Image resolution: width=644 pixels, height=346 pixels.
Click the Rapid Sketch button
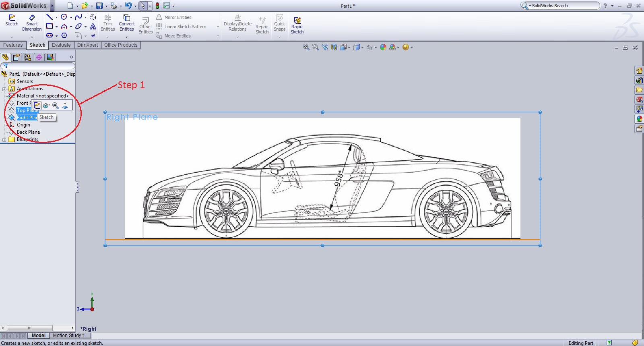(297, 25)
